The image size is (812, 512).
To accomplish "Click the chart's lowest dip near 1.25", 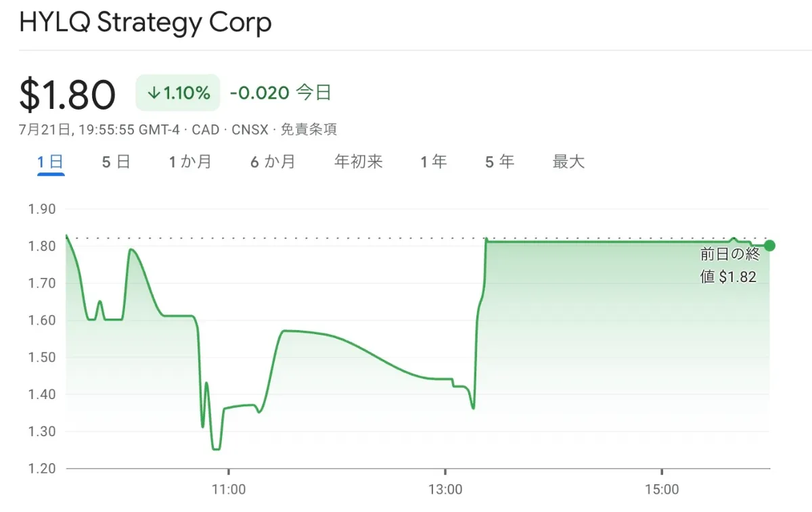I will 216,448.
